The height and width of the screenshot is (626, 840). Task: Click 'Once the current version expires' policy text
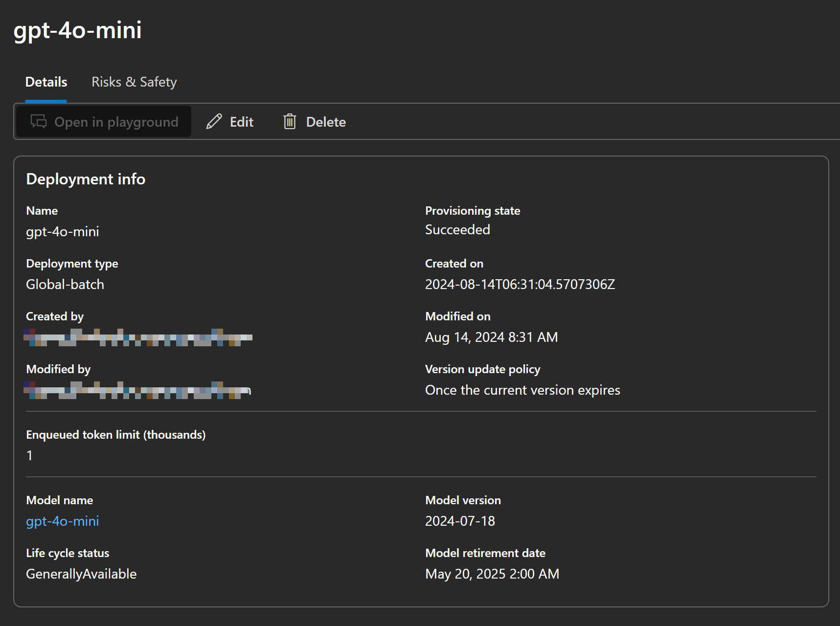(x=522, y=390)
